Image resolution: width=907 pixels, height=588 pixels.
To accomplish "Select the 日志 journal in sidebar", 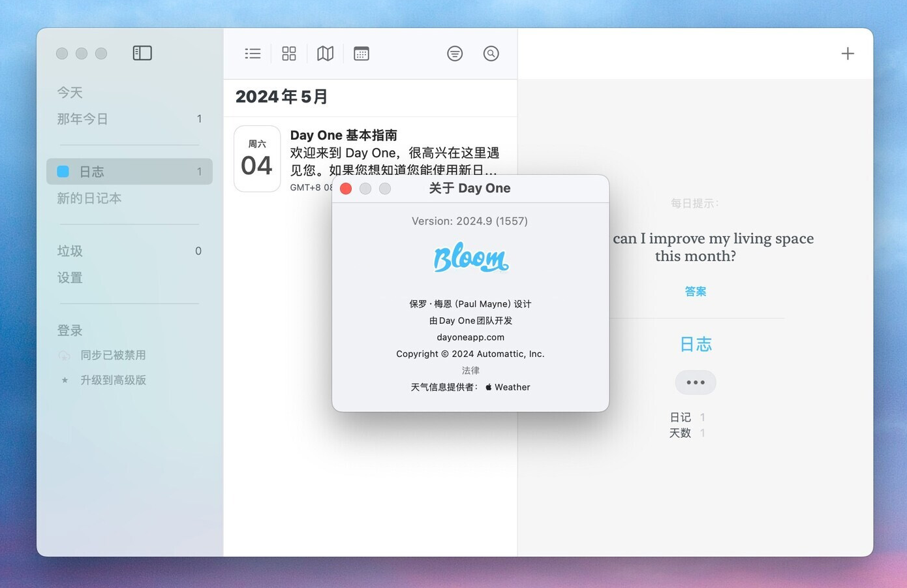I will 129,172.
